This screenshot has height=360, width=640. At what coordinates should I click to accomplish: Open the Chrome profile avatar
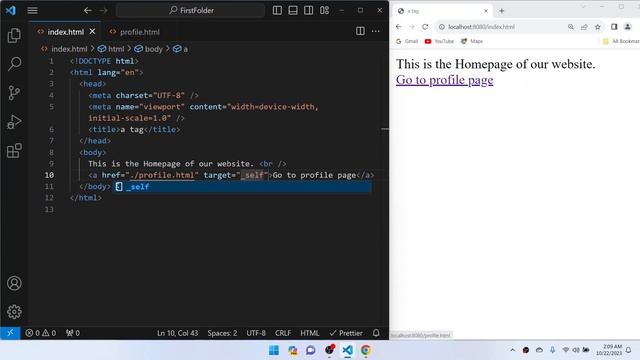(x=628, y=27)
